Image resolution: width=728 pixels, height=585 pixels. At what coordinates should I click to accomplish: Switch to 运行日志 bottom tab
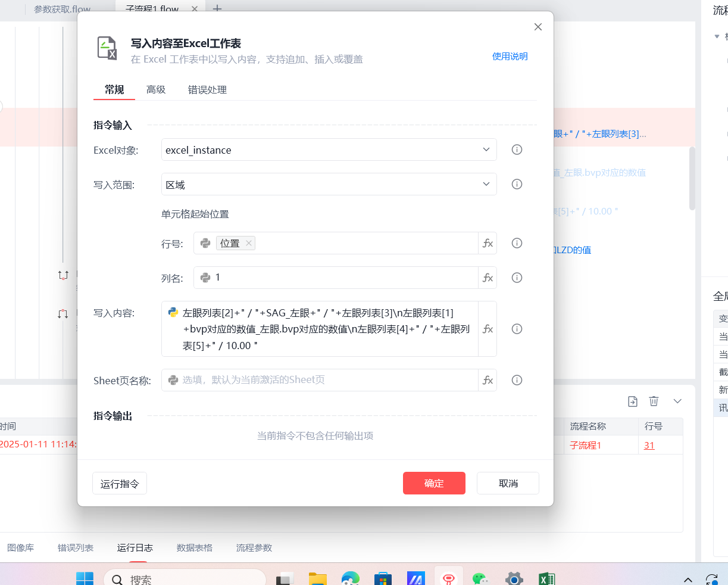(135, 547)
